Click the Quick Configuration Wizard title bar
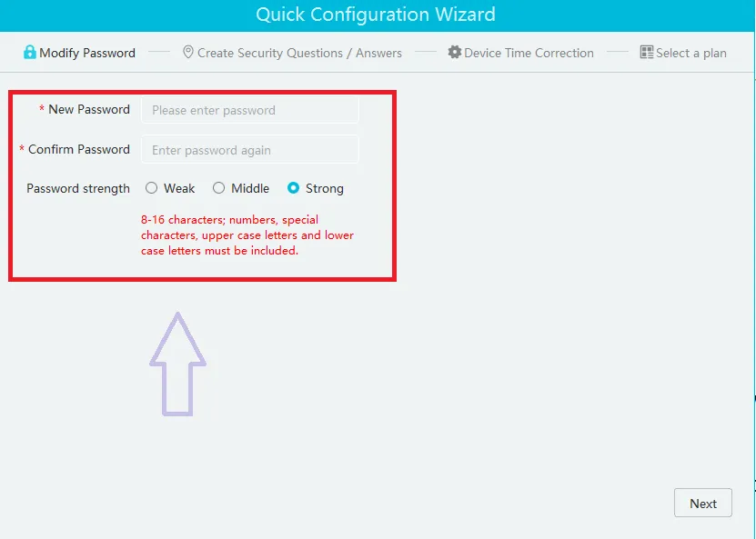 [378, 15]
